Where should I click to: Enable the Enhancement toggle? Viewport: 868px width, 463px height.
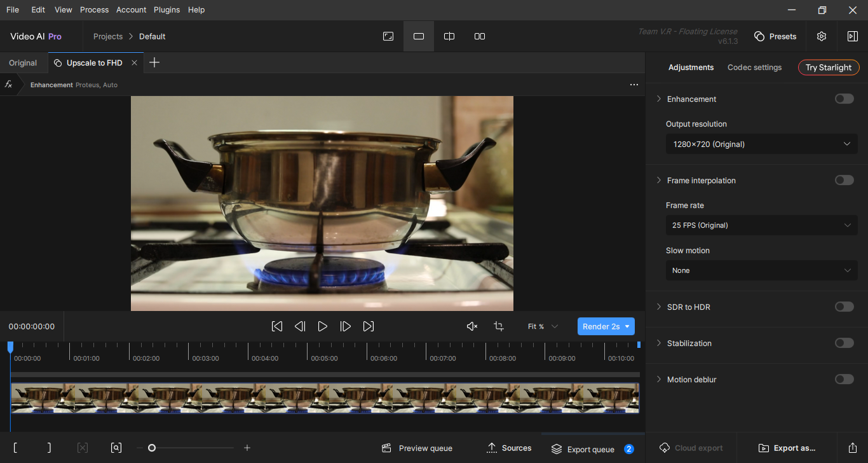844,99
